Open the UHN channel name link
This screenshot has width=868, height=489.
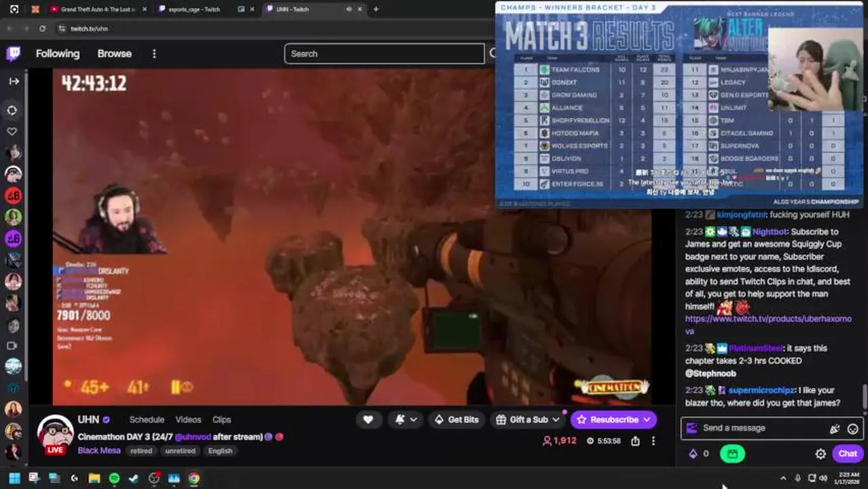tap(88, 420)
